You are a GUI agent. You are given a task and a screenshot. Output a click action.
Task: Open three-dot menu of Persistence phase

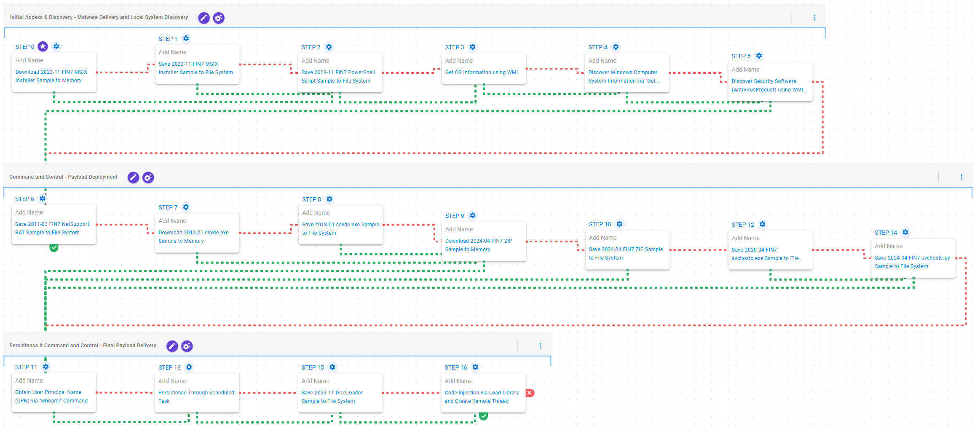tap(540, 346)
